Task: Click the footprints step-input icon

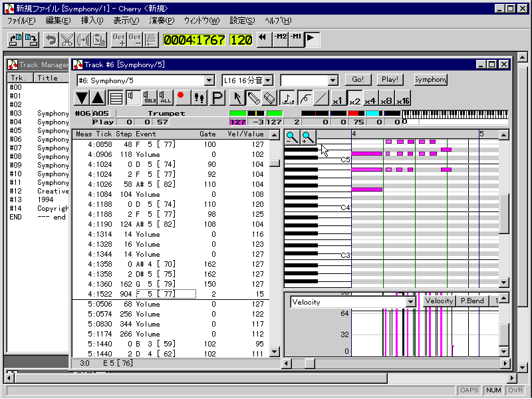Action: (x=199, y=98)
